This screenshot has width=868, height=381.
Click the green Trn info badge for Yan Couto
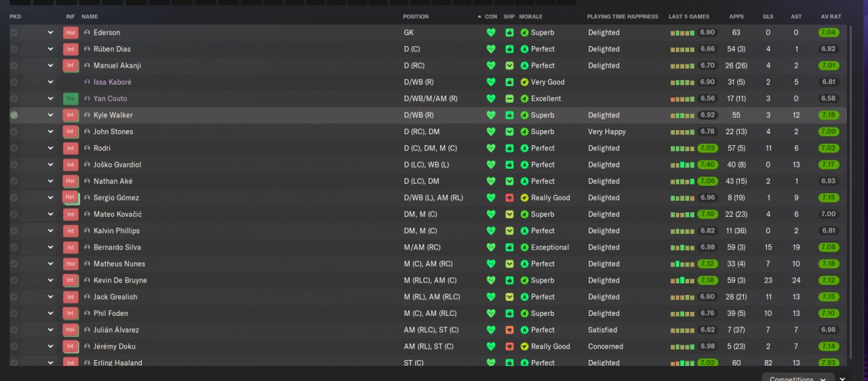click(x=71, y=98)
